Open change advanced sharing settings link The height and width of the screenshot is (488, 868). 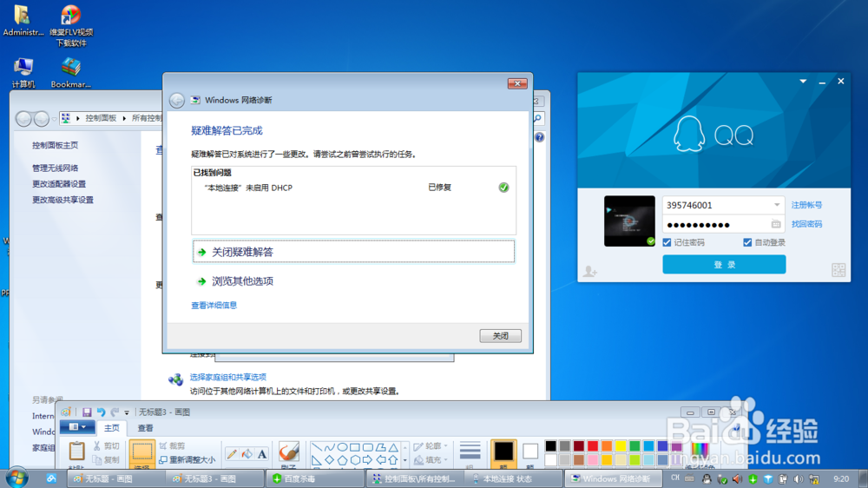point(63,200)
